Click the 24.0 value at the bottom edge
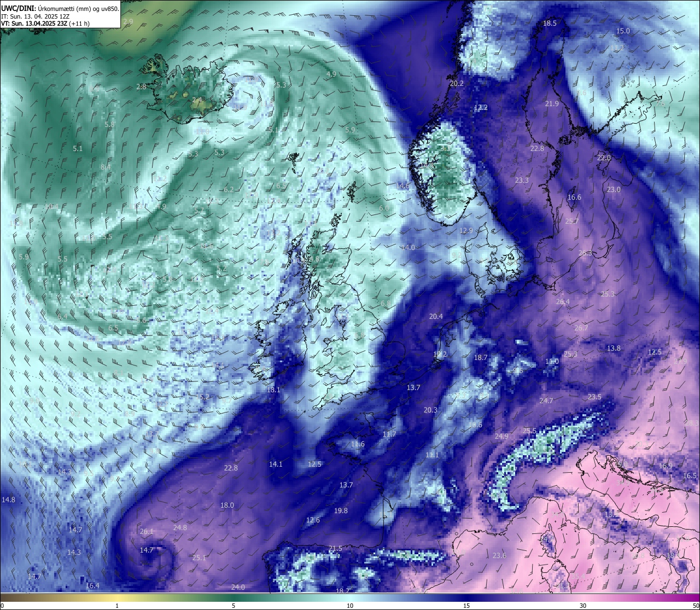The width and height of the screenshot is (700, 610). point(238,587)
